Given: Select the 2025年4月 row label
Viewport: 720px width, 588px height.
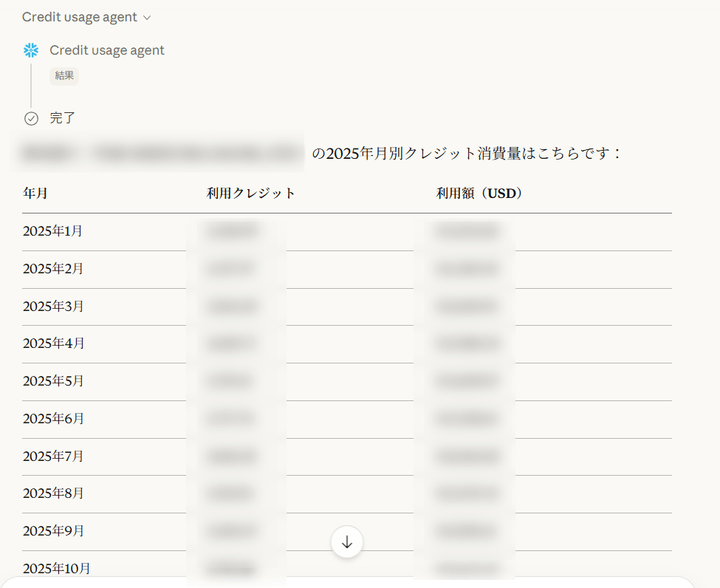Looking at the screenshot, I should tap(53, 343).
